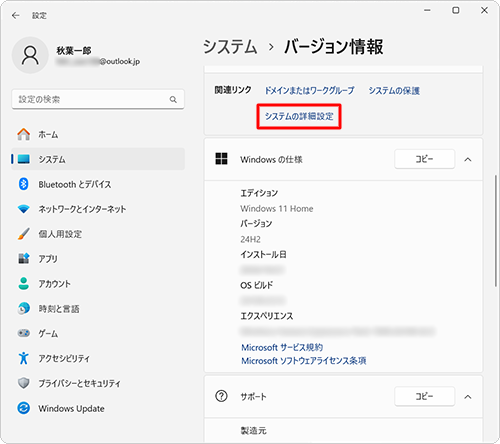Open アクセシビリティ settings
This screenshot has height=444, width=500.
98,358
